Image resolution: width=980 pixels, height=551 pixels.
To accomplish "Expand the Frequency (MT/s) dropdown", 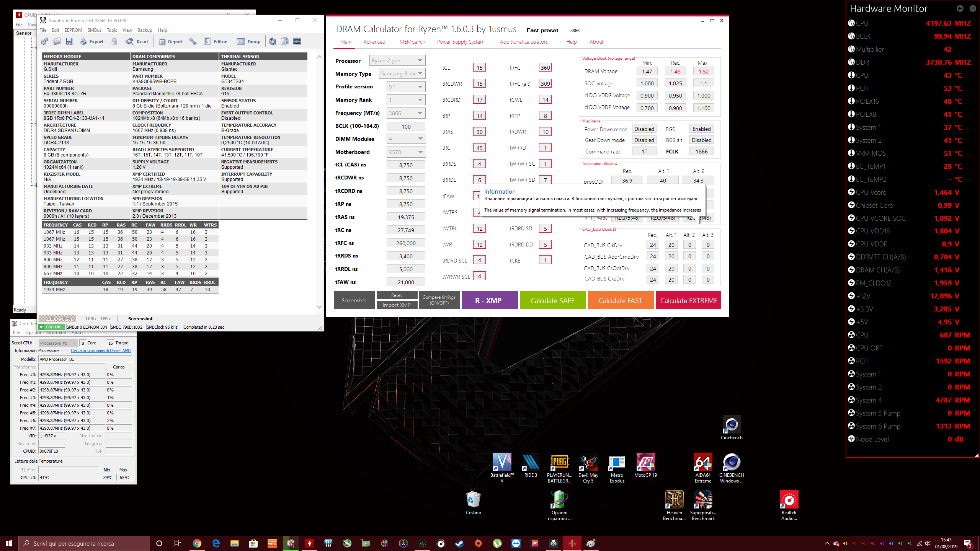I will pos(406,113).
